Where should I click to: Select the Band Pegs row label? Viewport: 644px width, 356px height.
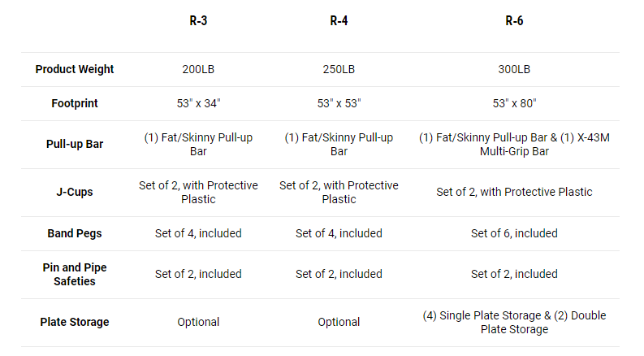75,233
